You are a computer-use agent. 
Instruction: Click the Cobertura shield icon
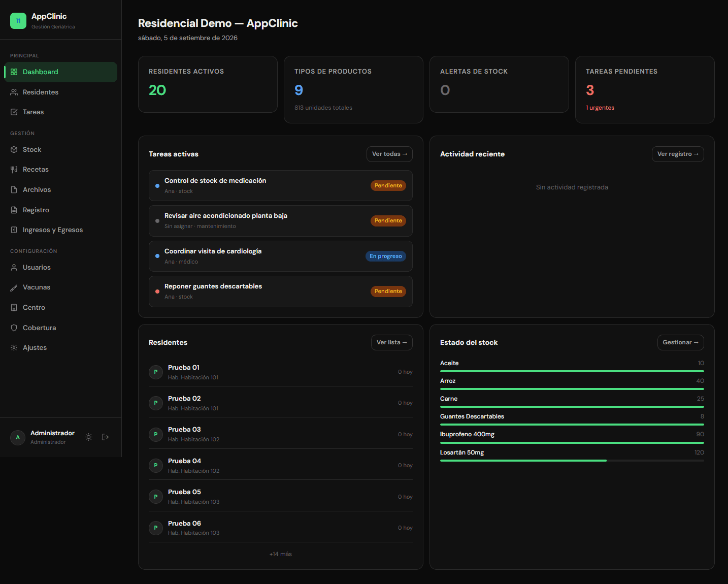(x=14, y=328)
